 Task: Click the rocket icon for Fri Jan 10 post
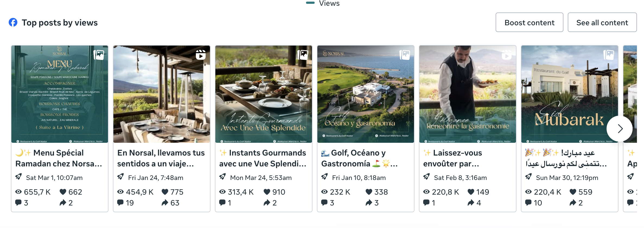[324, 177]
